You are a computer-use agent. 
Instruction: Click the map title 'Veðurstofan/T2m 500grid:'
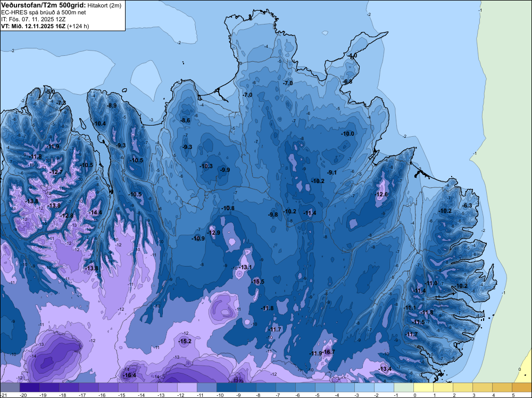point(44,5)
